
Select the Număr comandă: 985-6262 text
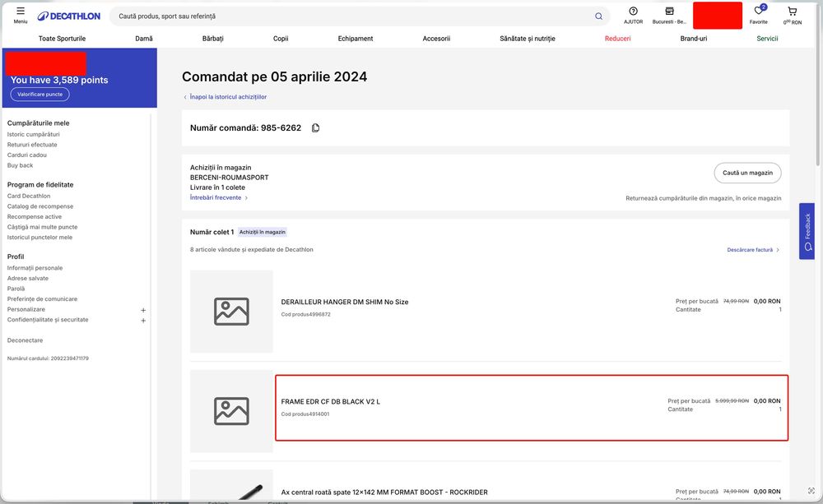(x=245, y=128)
